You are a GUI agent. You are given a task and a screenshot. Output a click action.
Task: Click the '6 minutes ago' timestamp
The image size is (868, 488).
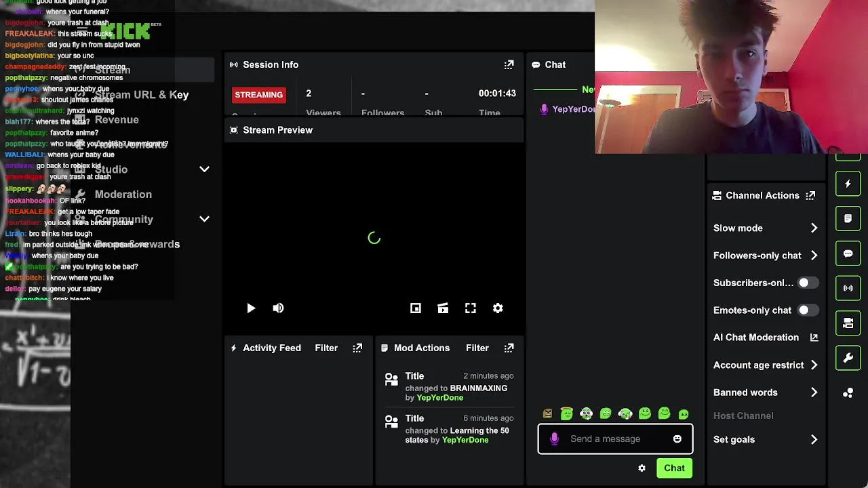488,418
